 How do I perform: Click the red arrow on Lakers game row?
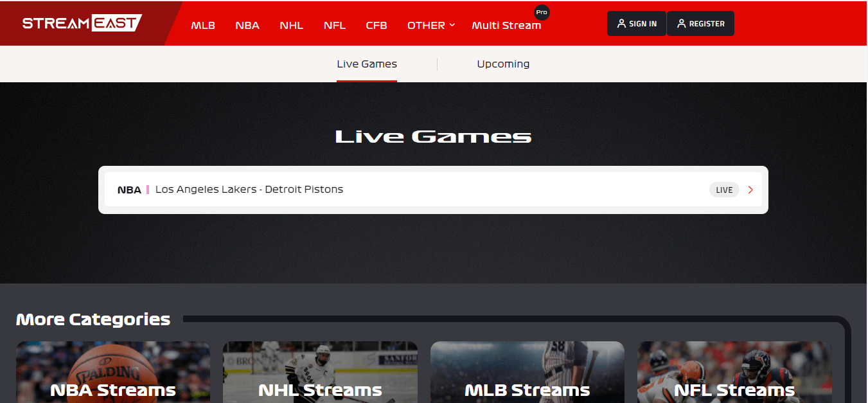pos(750,190)
